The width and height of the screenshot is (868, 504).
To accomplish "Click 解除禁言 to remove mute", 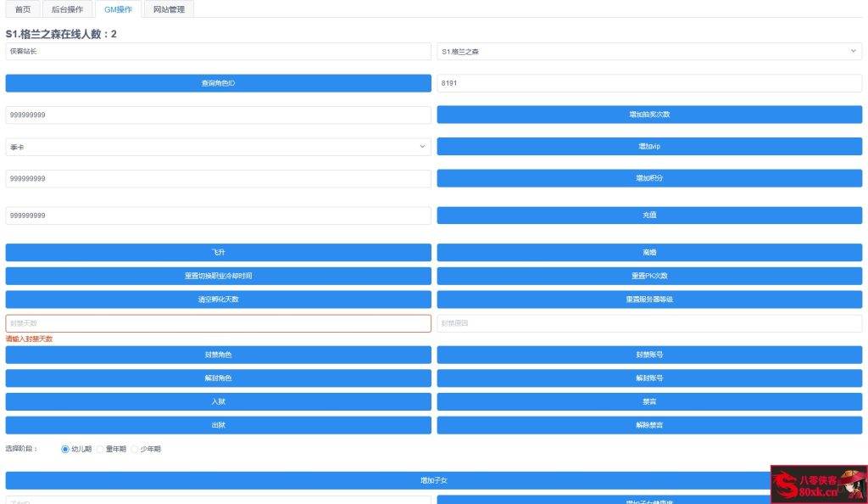I will [648, 424].
